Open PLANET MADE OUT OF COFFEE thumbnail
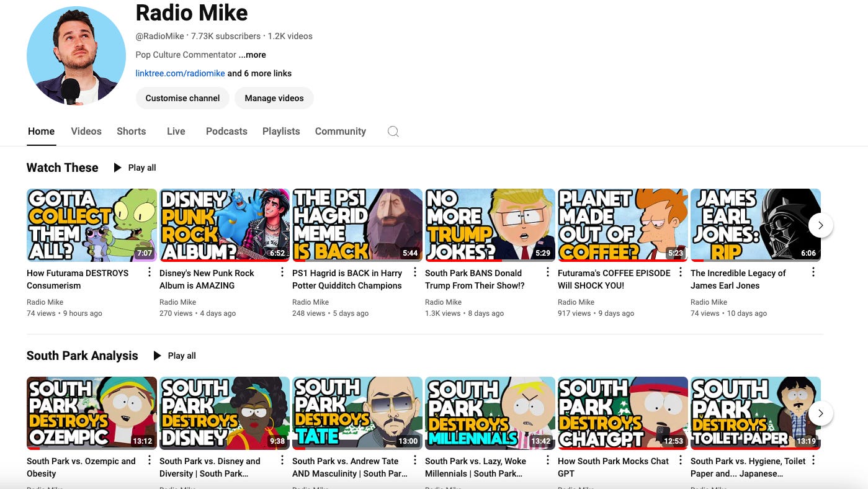This screenshot has height=489, width=868. tap(623, 225)
